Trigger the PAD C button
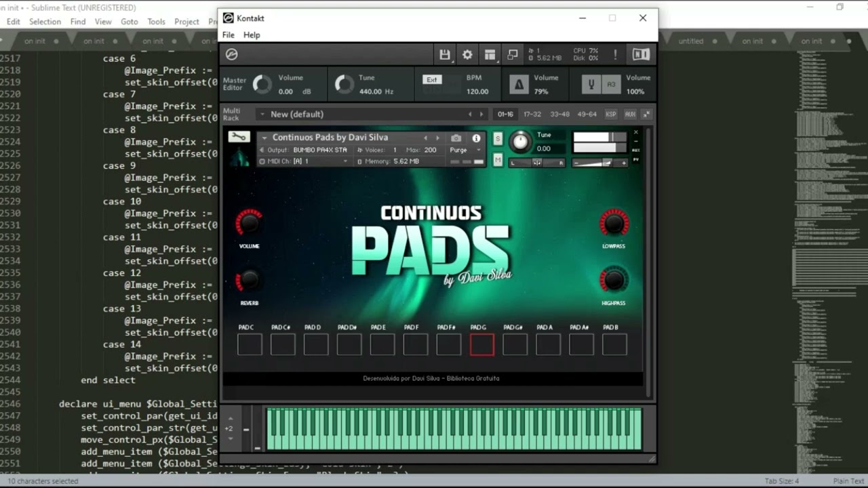 tap(250, 344)
